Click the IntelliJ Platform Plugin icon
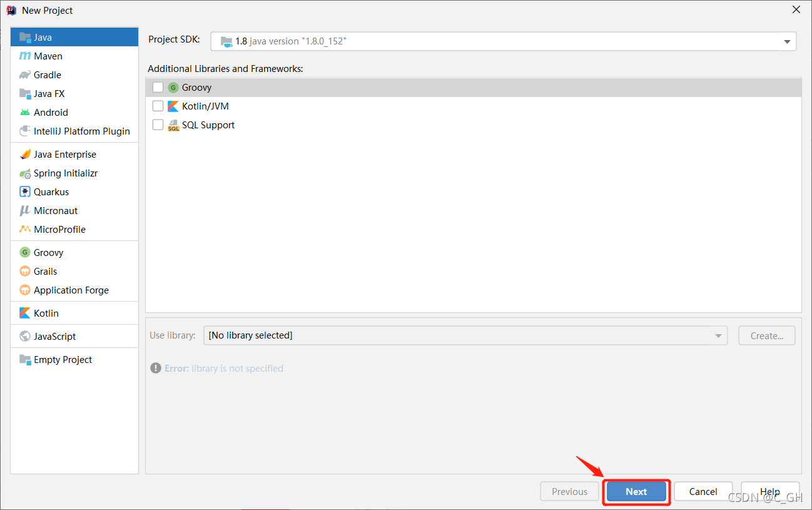 [25, 131]
